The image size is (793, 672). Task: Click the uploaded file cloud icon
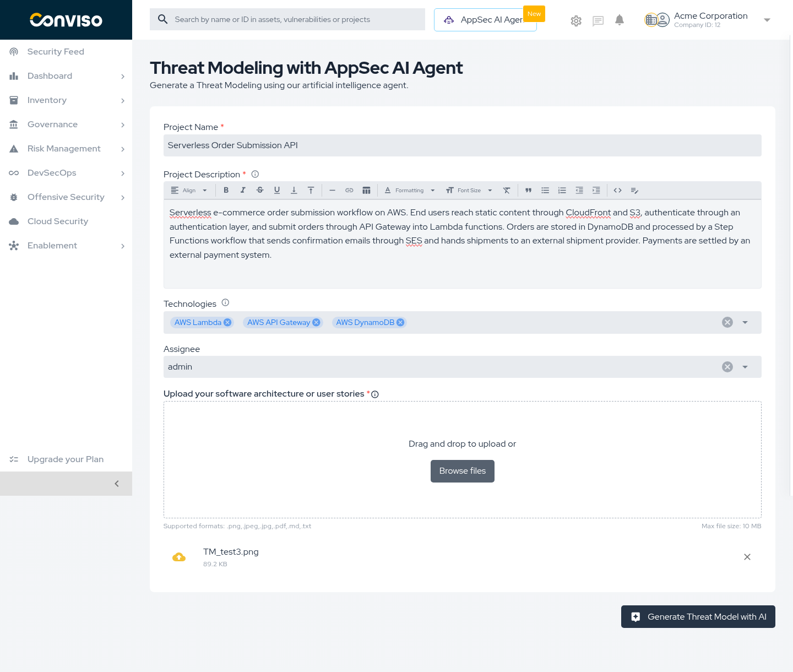pos(179,557)
